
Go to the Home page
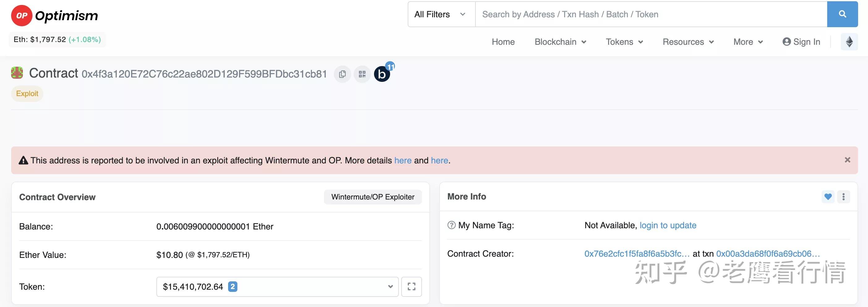pos(503,42)
